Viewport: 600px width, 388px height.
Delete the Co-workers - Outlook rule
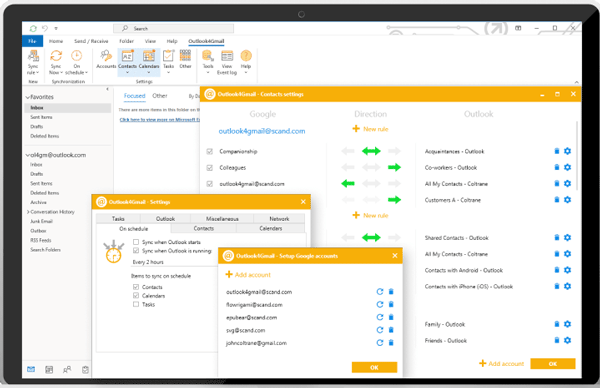coord(557,167)
